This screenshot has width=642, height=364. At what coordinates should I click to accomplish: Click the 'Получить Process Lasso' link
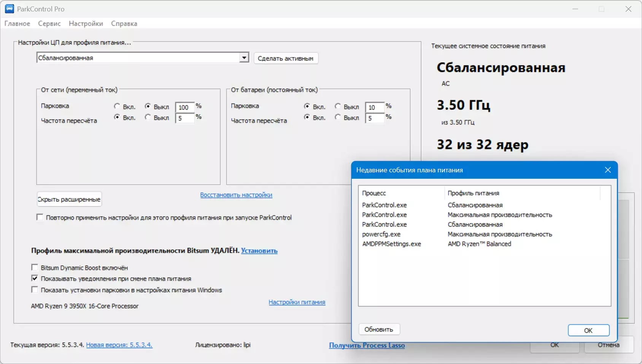[367, 345]
